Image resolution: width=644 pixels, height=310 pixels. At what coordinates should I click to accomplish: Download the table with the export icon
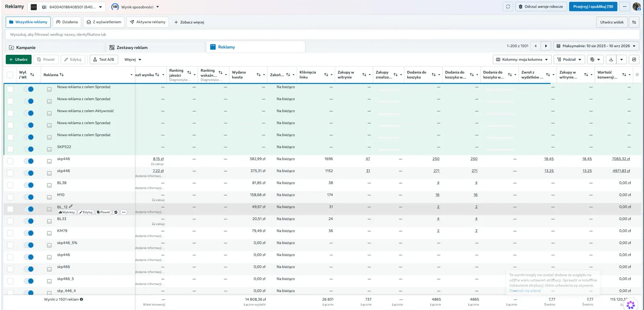(611, 60)
